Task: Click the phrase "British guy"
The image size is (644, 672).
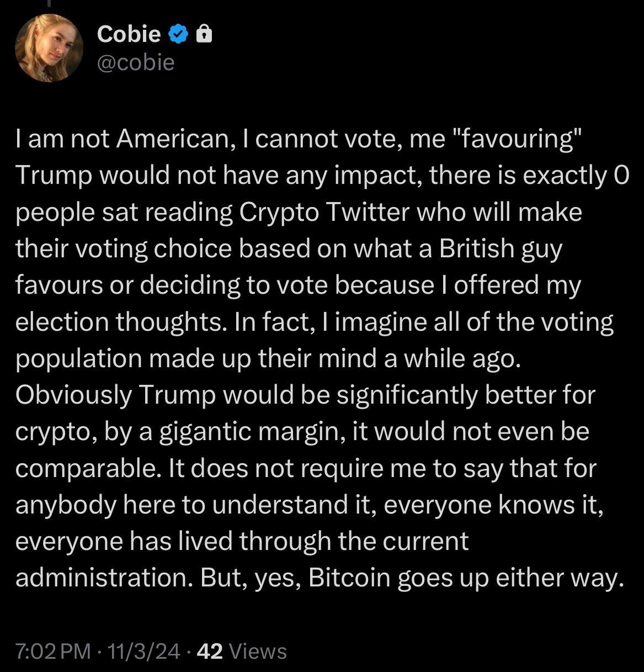Action: point(500,249)
